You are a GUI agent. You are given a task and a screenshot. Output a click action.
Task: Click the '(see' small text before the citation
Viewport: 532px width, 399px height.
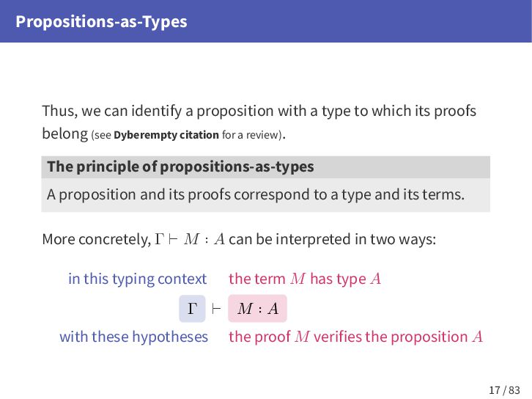102,135
